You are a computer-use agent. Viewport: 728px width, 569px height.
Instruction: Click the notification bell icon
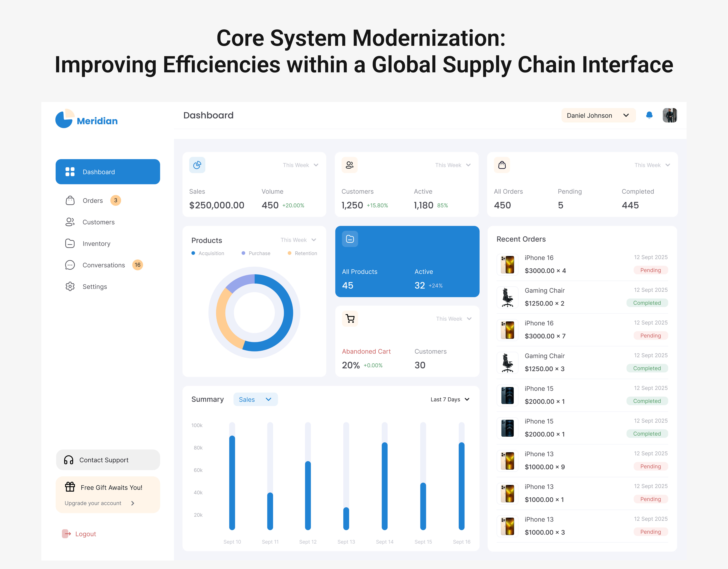[649, 115]
